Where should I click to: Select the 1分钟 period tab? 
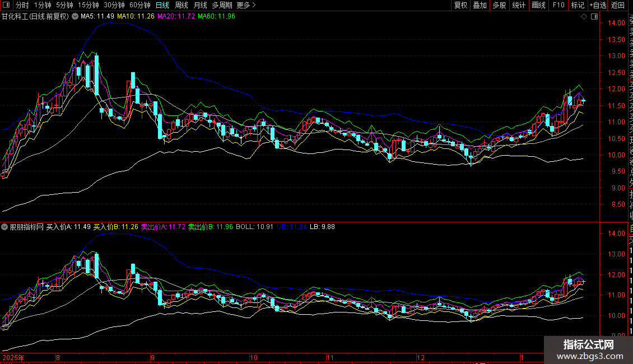tap(43, 5)
